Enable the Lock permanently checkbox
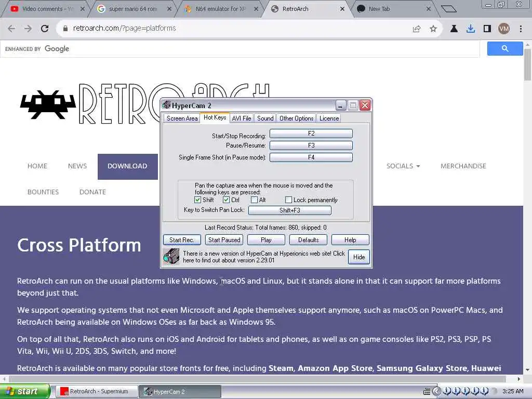532x399 pixels. (x=288, y=200)
